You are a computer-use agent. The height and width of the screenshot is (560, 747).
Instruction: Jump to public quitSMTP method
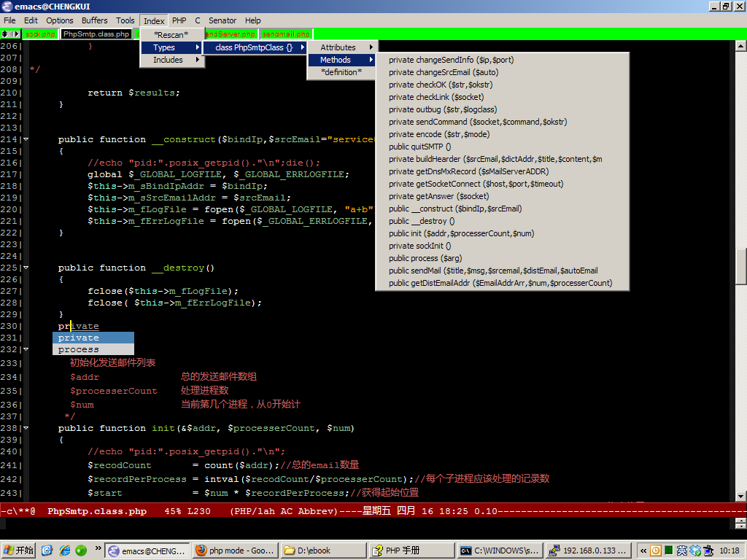[502, 147]
